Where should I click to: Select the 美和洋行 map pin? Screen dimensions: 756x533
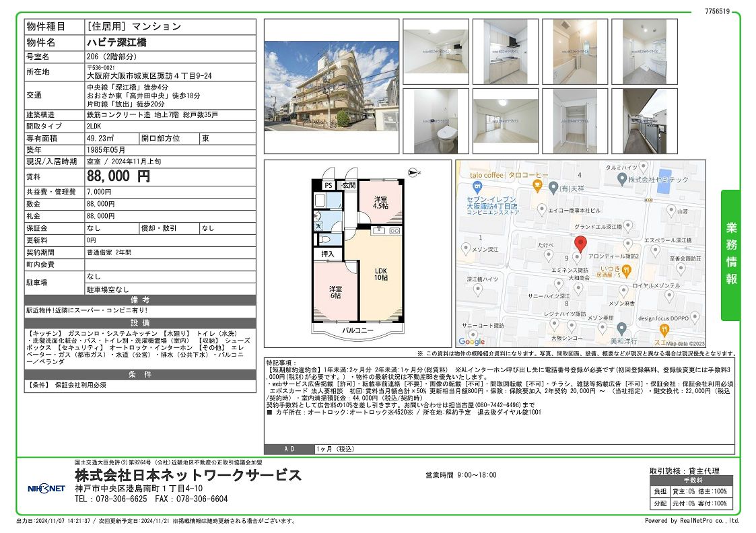pos(621,328)
